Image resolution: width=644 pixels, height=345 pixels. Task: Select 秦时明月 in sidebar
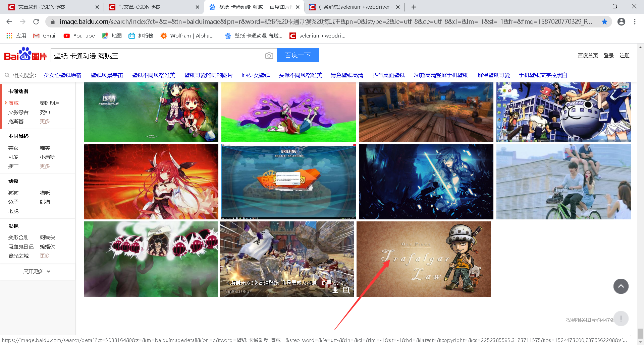click(50, 103)
